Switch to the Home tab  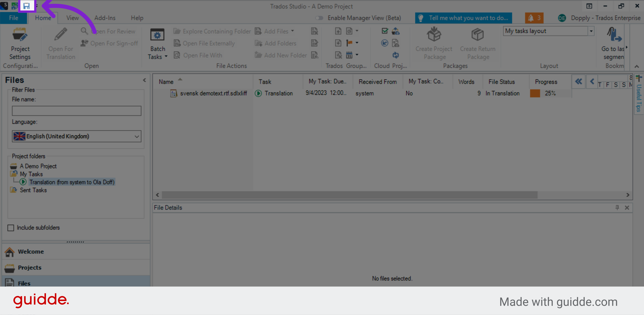click(43, 18)
